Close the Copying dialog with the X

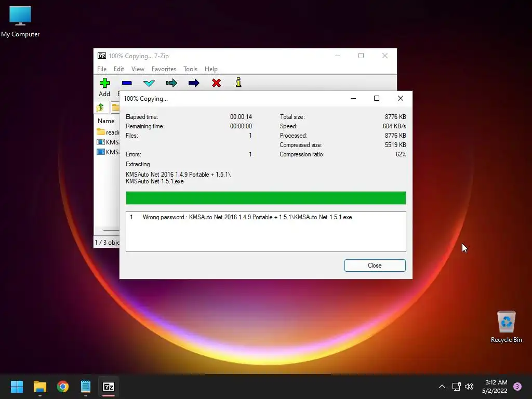coord(401,98)
